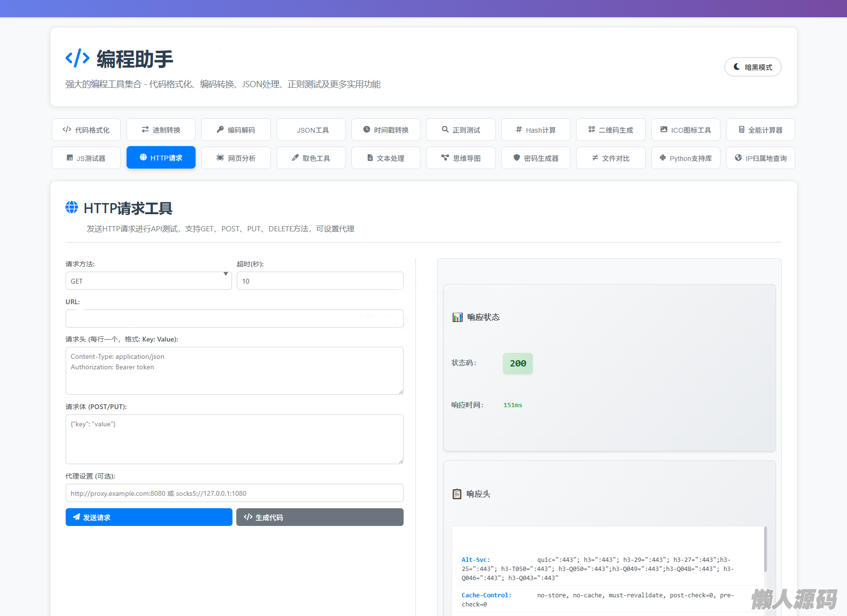The image size is (847, 616).
Task: Click the 生成代码 generate code button
Action: (320, 517)
